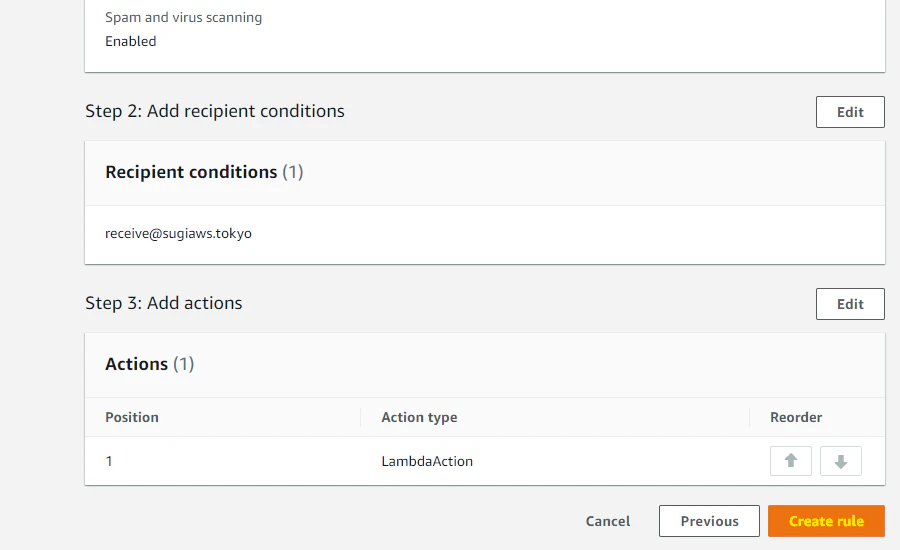Edit the Step 2 recipient conditions
This screenshot has height=550, width=900.
[850, 112]
